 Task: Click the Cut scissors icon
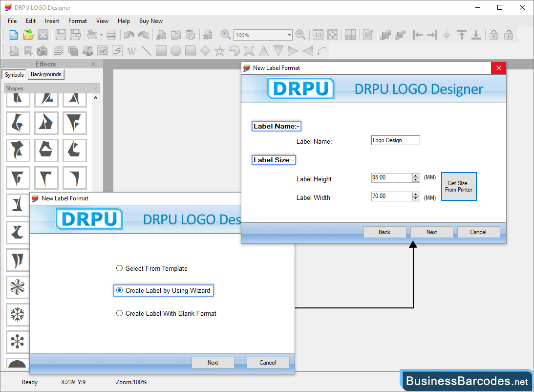pyautogui.click(x=161, y=35)
